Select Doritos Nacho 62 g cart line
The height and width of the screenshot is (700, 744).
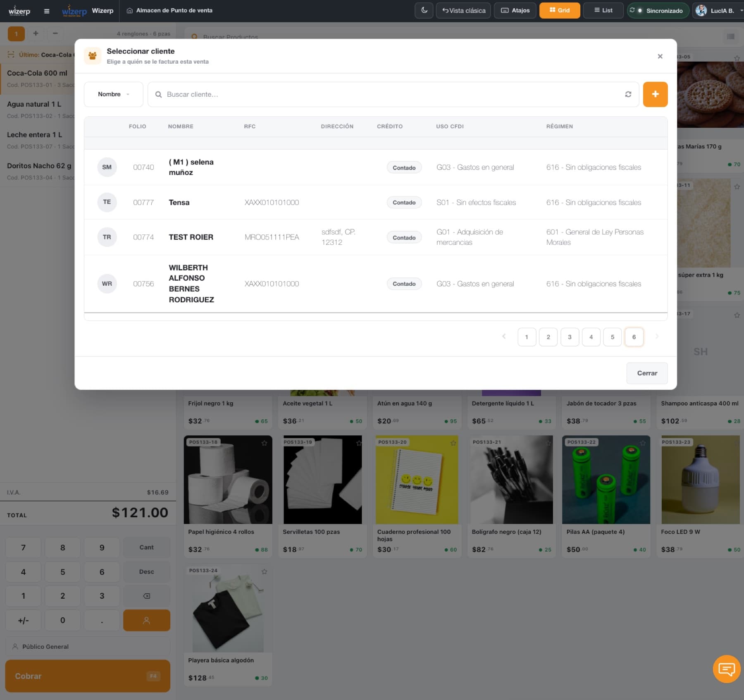(x=38, y=171)
